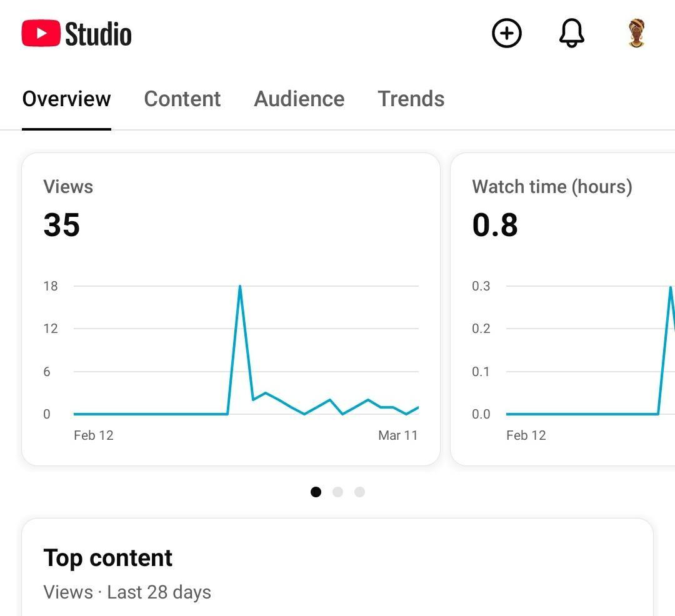
Task: Tap the Mar 11 axis label
Action: (397, 435)
